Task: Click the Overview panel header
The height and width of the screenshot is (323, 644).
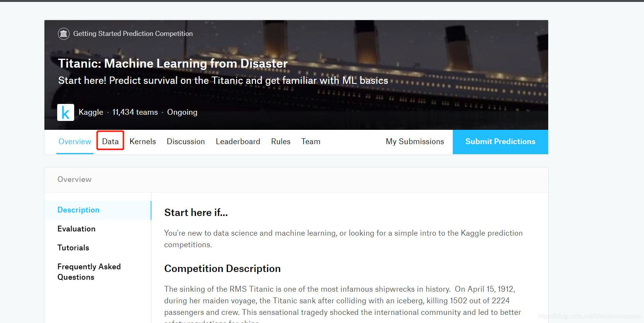Action: coord(296,180)
